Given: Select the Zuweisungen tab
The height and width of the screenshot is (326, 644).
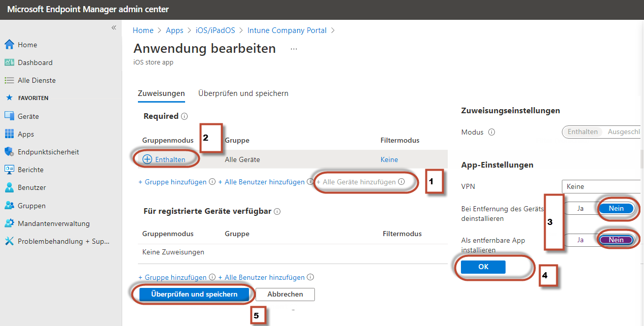Looking at the screenshot, I should pos(161,93).
